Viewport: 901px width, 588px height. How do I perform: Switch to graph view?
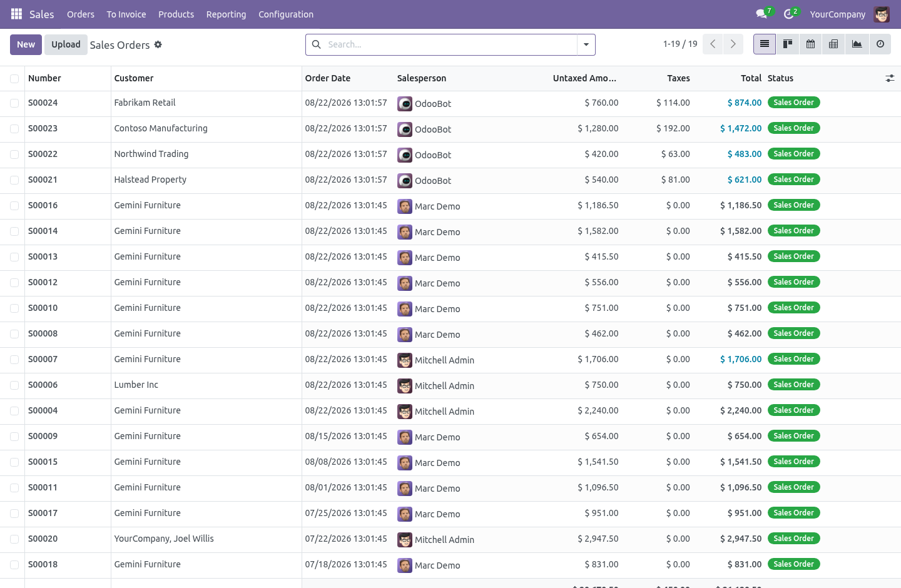pos(857,44)
